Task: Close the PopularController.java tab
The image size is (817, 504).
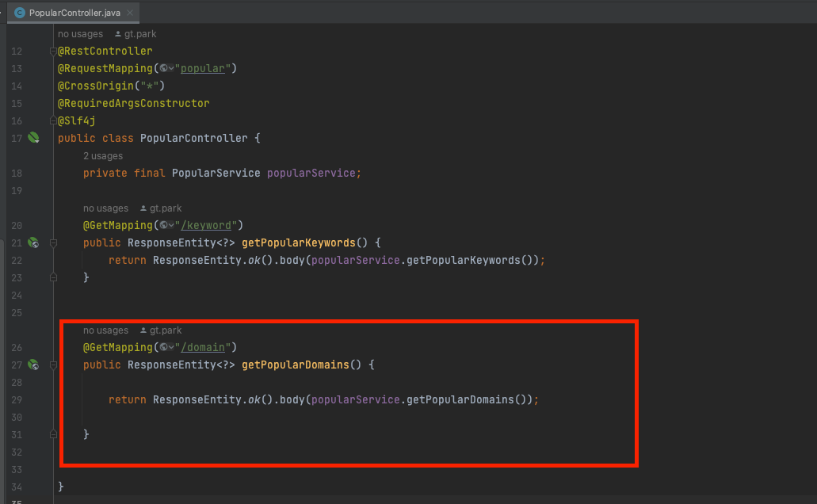Action: click(130, 13)
